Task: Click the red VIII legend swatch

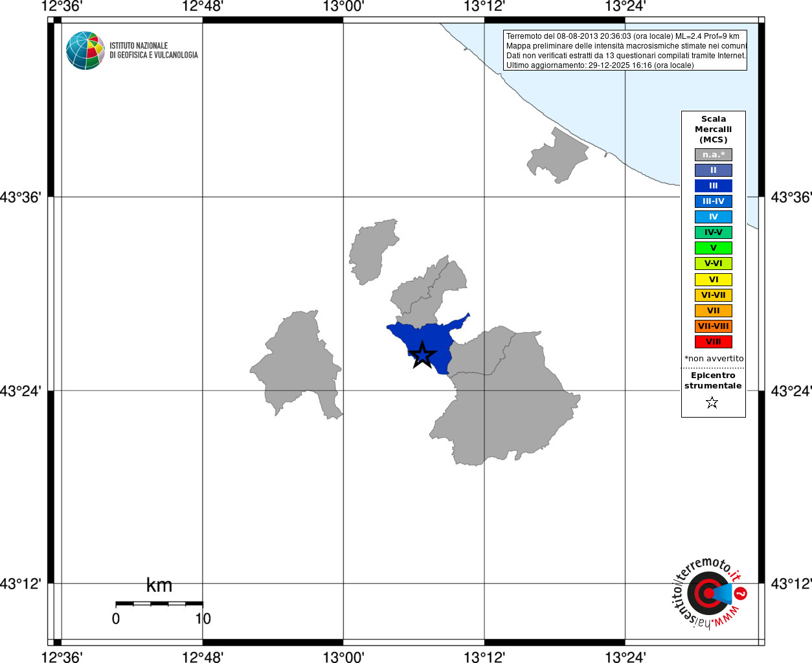Action: pos(714,342)
